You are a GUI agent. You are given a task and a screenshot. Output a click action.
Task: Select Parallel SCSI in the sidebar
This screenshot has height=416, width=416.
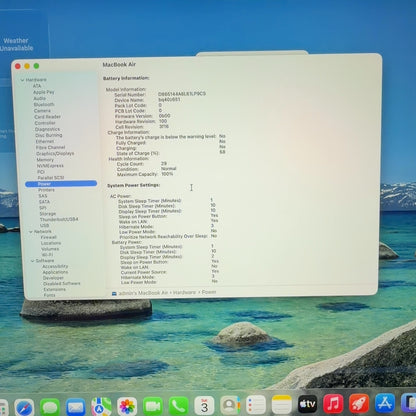(x=51, y=178)
